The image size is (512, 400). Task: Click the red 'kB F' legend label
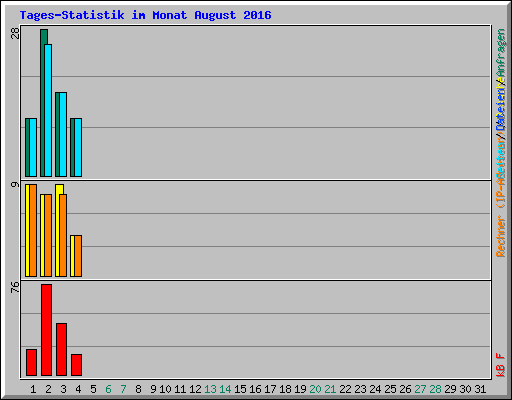[x=501, y=365]
